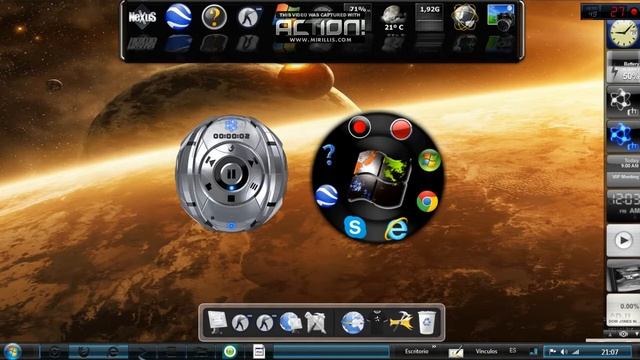The width and height of the screenshot is (640, 360).
Task: Open the yellow question mark help icon
Action: tap(214, 17)
